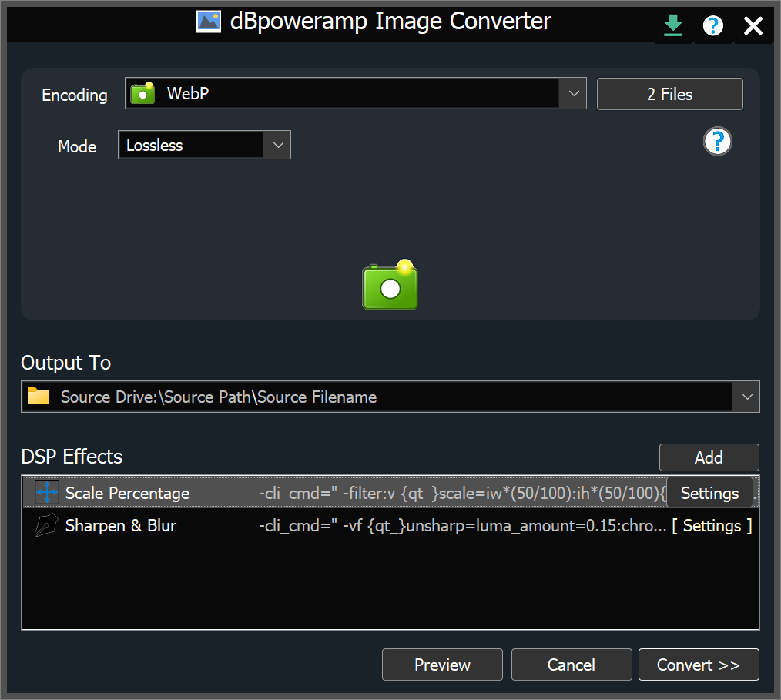Screen dimensions: 781x700
Task: Open help from title bar question mark
Action: pyautogui.click(x=713, y=26)
